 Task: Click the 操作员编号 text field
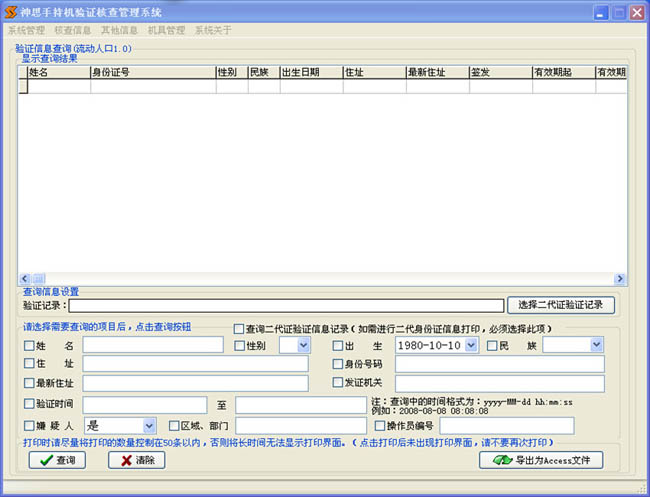point(507,426)
